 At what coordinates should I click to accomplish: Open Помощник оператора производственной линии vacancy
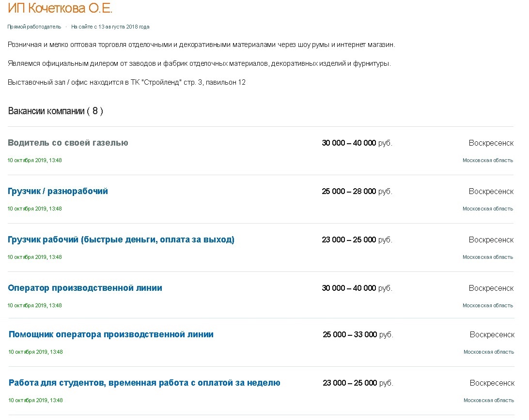pyautogui.click(x=111, y=334)
